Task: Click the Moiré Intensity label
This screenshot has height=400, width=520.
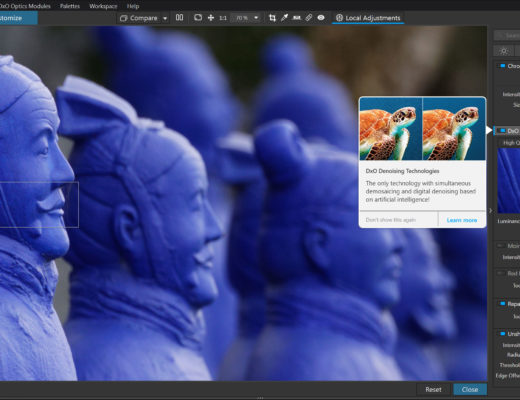Action: coord(511,257)
